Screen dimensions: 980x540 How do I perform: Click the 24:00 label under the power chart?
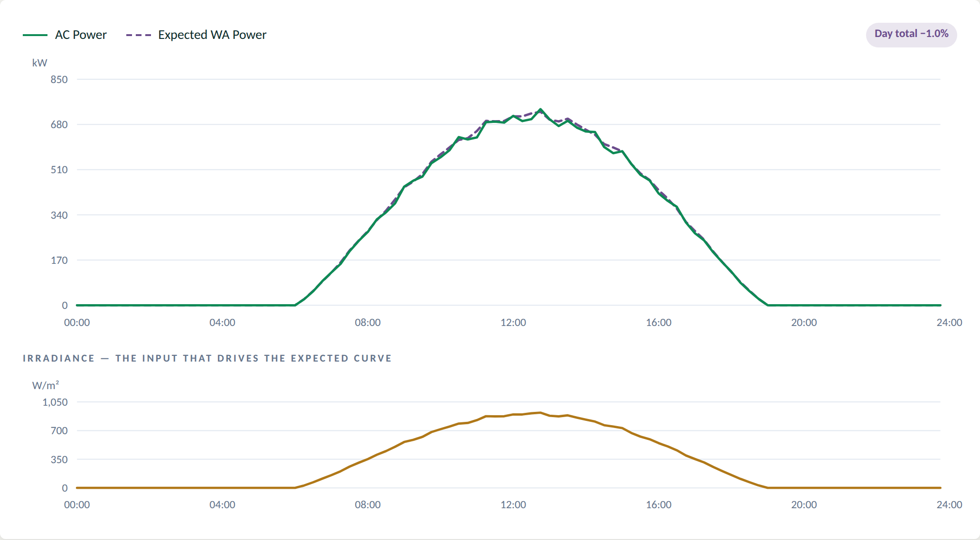point(949,322)
